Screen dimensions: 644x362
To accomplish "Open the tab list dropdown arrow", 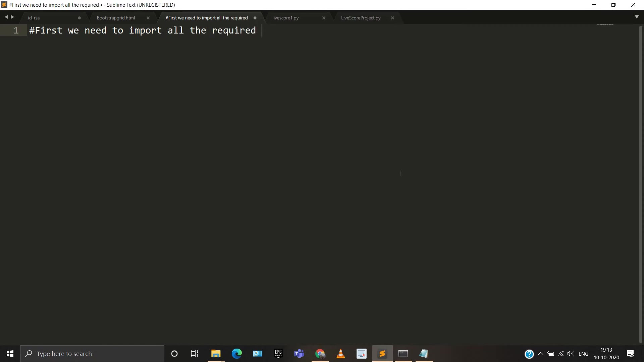I will tap(636, 17).
